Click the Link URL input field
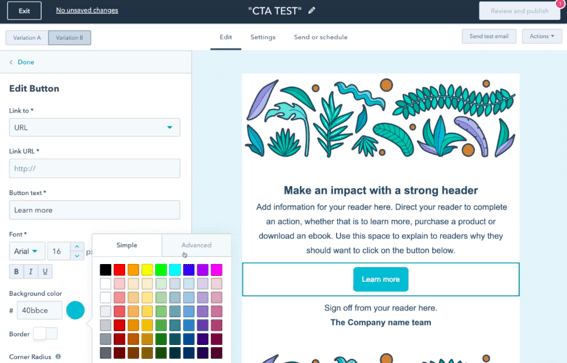Screen dimensions: 567x363 94,168
